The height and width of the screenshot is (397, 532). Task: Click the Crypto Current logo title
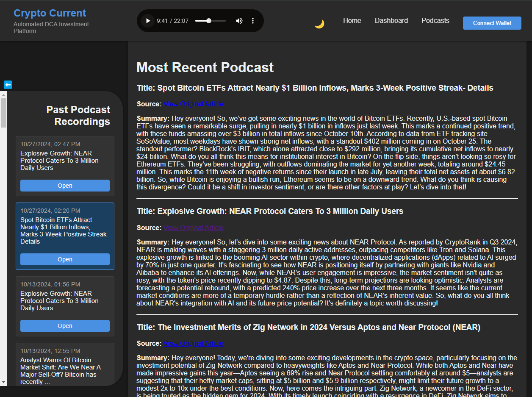click(50, 13)
